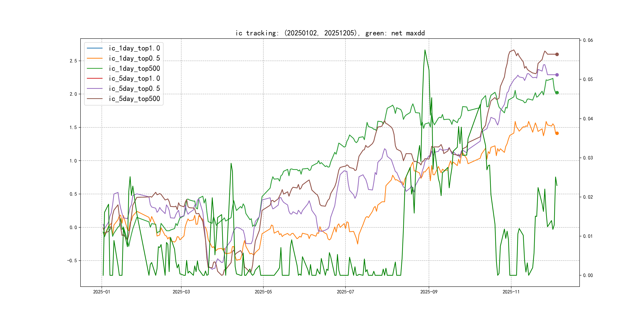Click the 2025-11 x-axis tick label
644x322 pixels.
[511, 292]
